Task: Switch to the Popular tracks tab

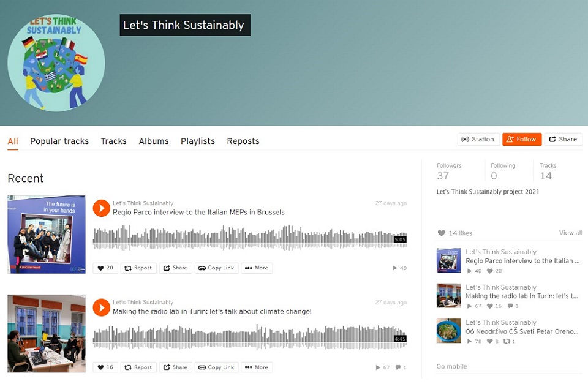Action: pos(59,141)
